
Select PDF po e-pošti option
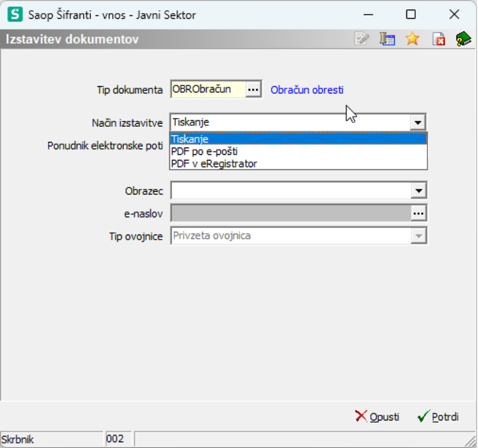pyautogui.click(x=298, y=151)
